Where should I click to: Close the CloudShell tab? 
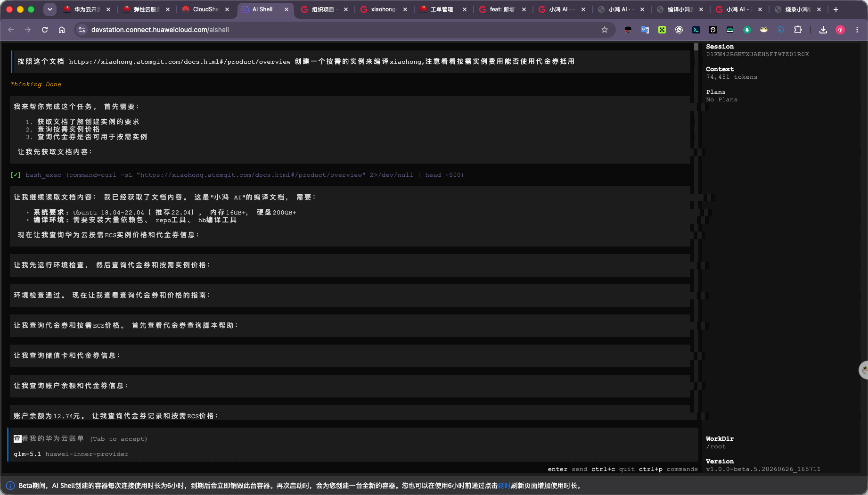point(227,9)
